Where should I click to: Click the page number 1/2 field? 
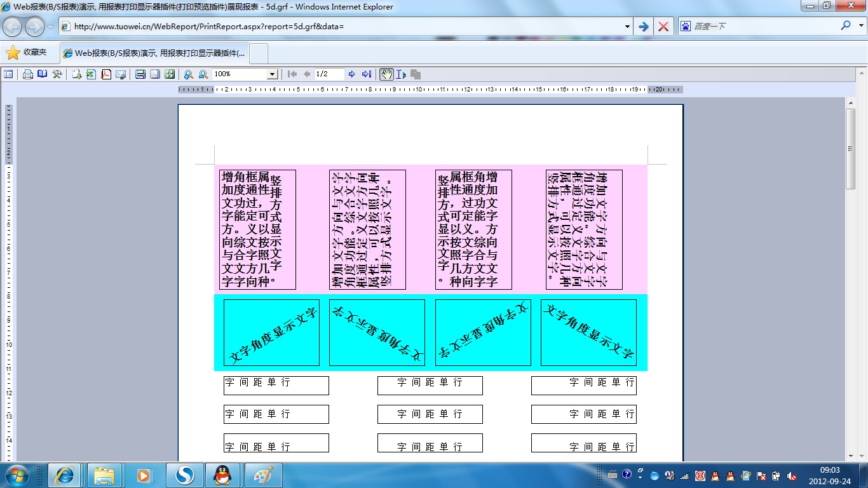tap(329, 74)
